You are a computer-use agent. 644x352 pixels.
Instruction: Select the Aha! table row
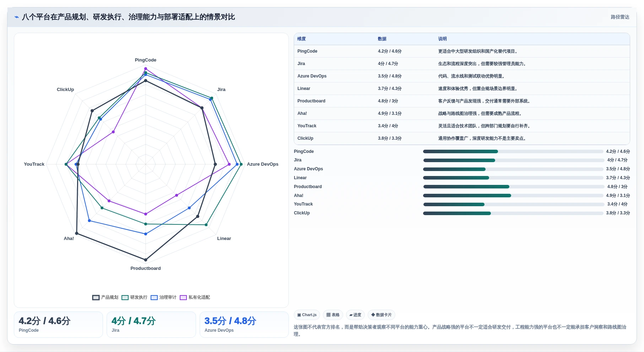(x=462, y=113)
